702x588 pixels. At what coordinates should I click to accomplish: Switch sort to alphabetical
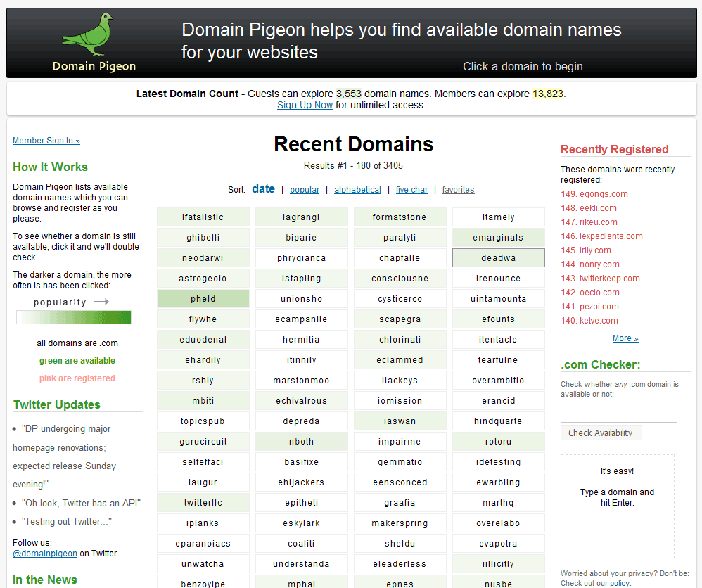(x=357, y=190)
